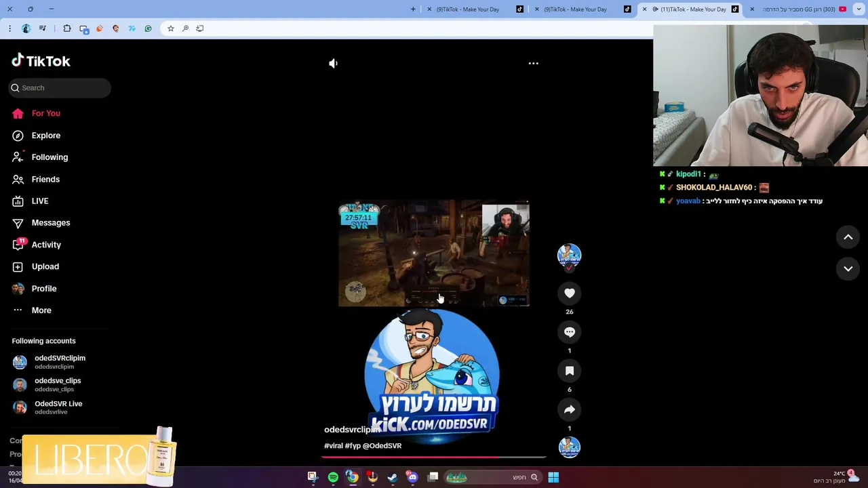Open the For You feed
This screenshot has height=488, width=868.
[x=37, y=113]
